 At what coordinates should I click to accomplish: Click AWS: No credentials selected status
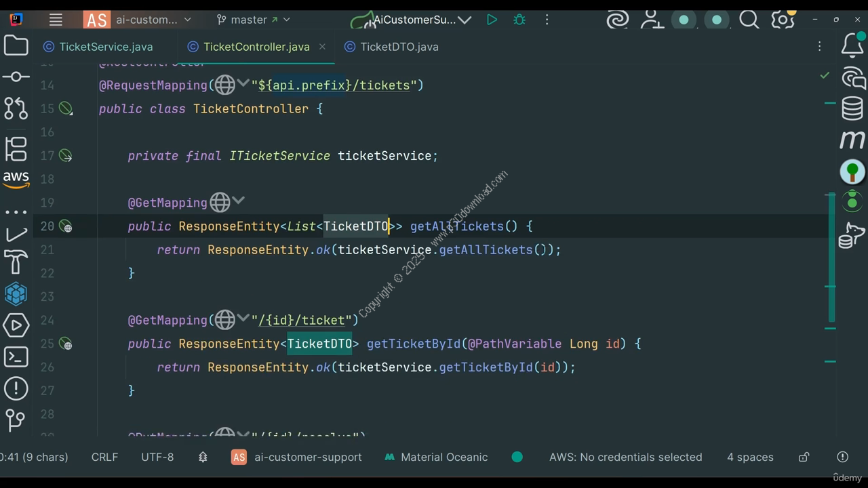click(625, 457)
